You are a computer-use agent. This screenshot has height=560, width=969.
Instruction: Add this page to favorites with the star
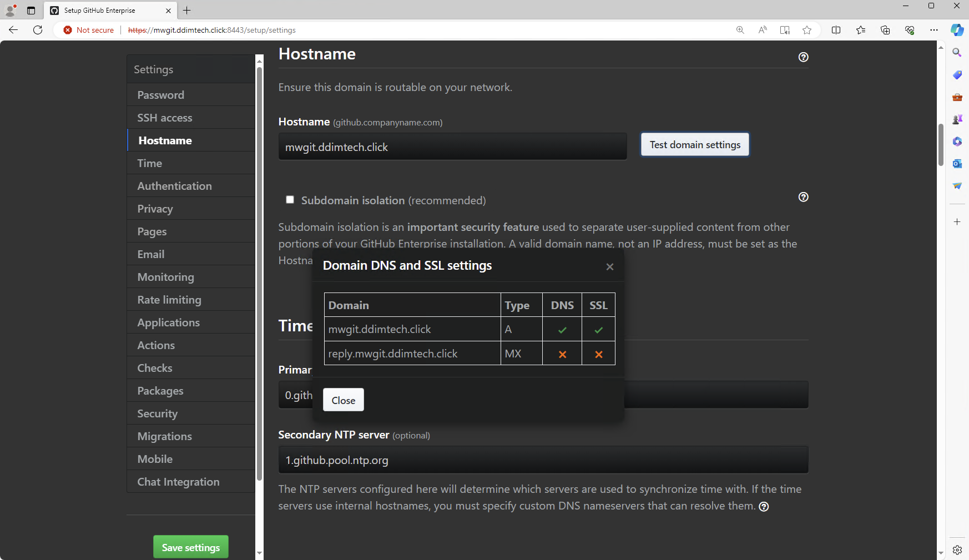pyautogui.click(x=807, y=30)
